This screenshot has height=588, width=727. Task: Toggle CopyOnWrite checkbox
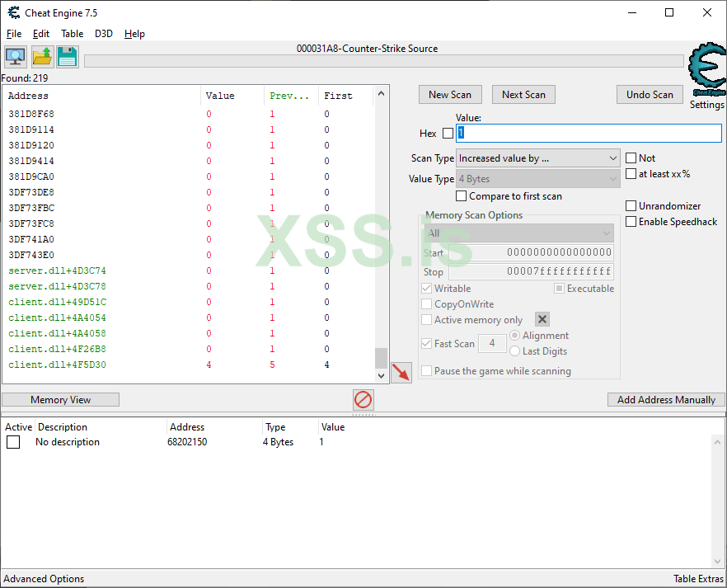click(427, 304)
